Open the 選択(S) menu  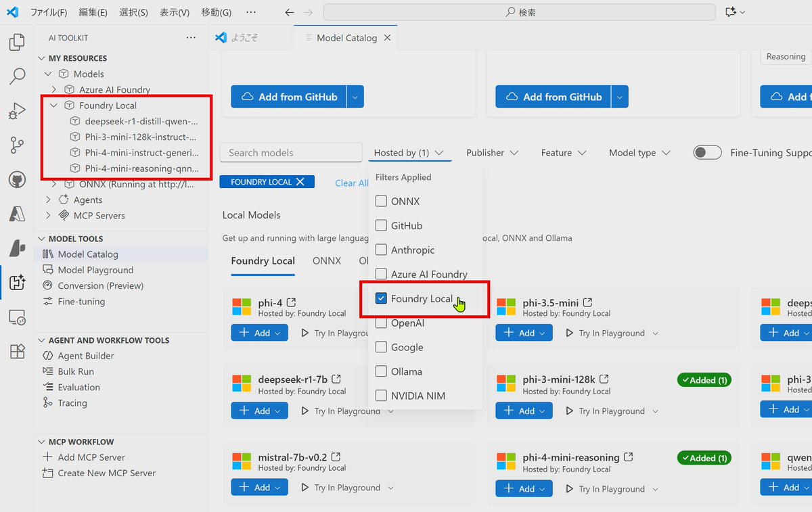(133, 12)
